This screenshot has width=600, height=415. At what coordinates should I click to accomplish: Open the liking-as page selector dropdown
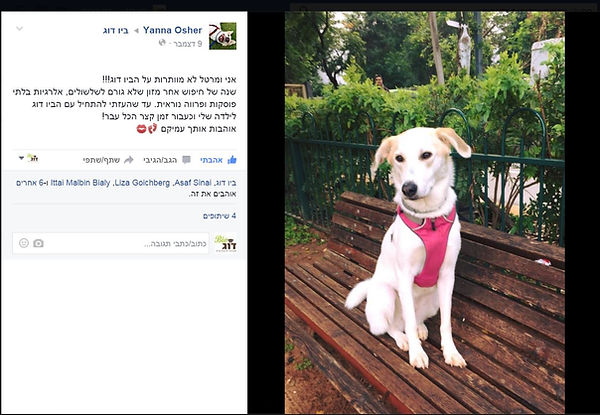29,158
